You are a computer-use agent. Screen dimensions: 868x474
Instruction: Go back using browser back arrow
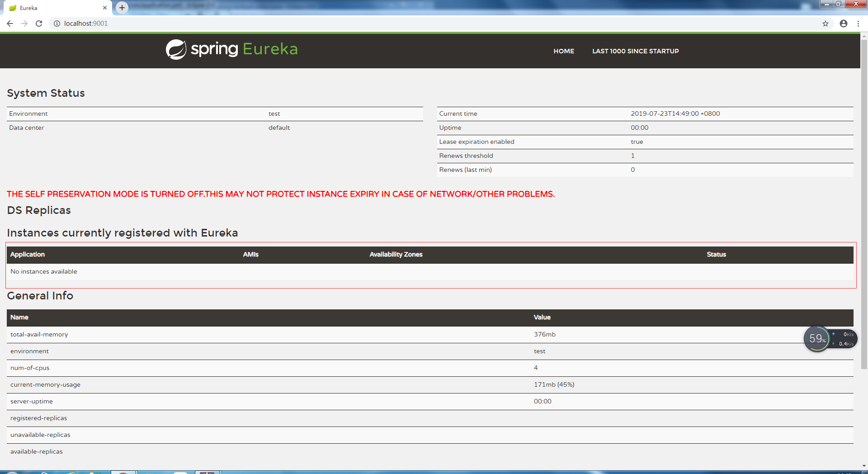[10, 24]
